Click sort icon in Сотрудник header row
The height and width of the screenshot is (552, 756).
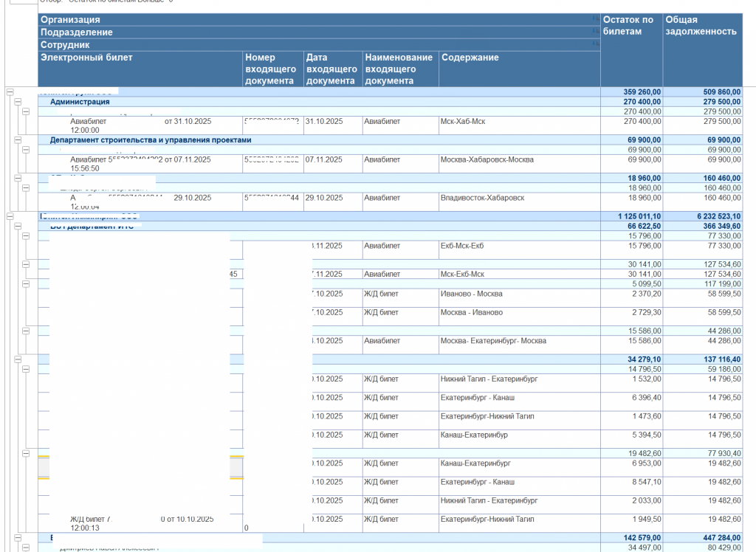(x=595, y=44)
